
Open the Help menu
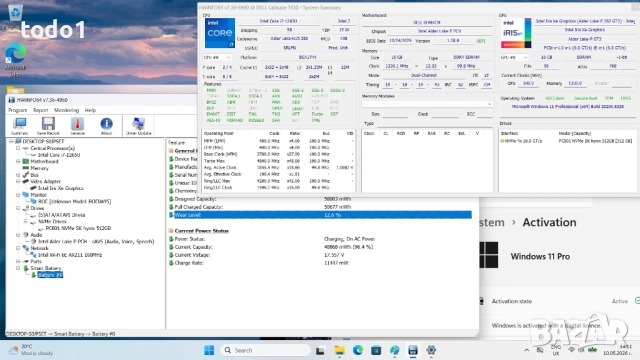[90, 110]
